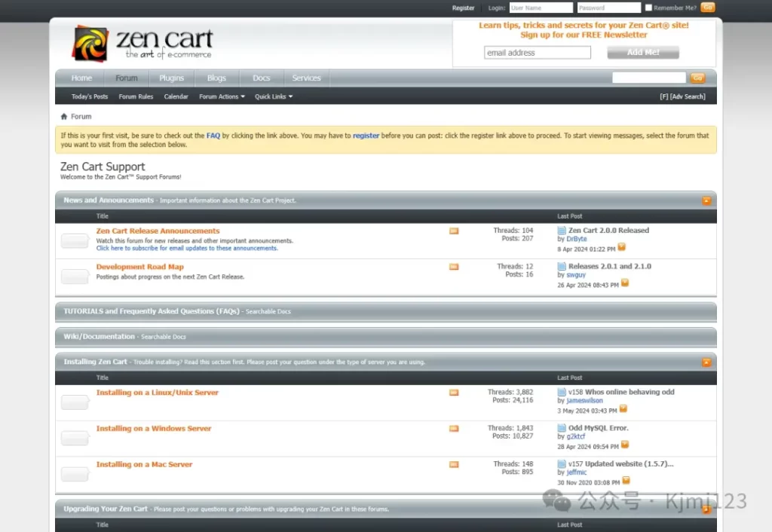The image size is (772, 532).
Task: Open the Docs tab
Action: 262,78
